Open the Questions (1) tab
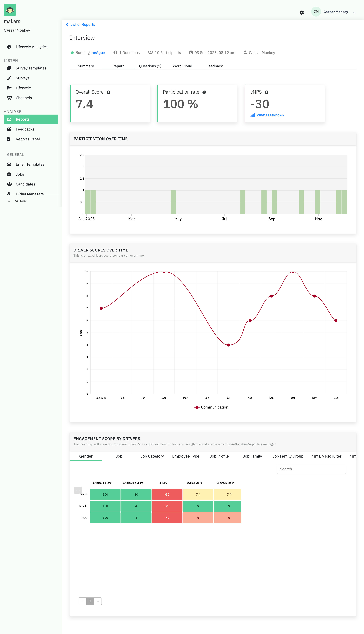This screenshot has height=634, width=364. tap(150, 66)
